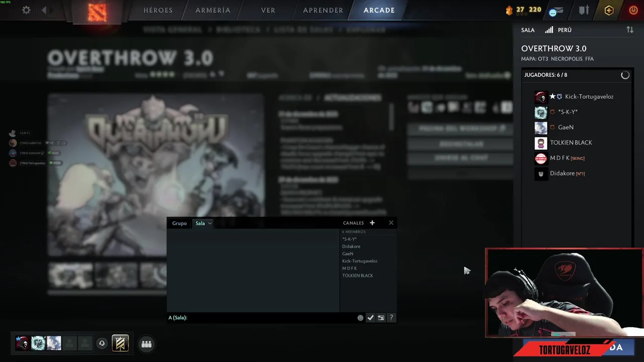Select TOLKIEN BLACK in chat members list
This screenshot has width=644, height=362.
tap(358, 276)
